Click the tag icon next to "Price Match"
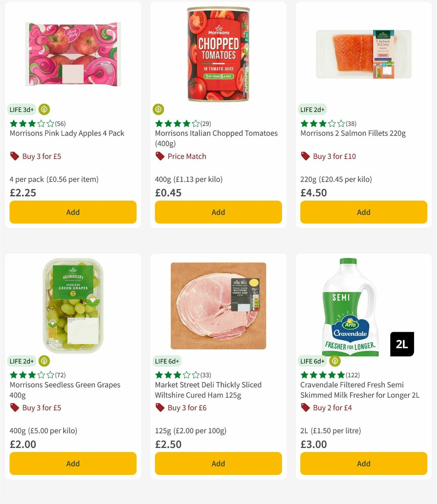This screenshot has width=437, height=504. (160, 156)
